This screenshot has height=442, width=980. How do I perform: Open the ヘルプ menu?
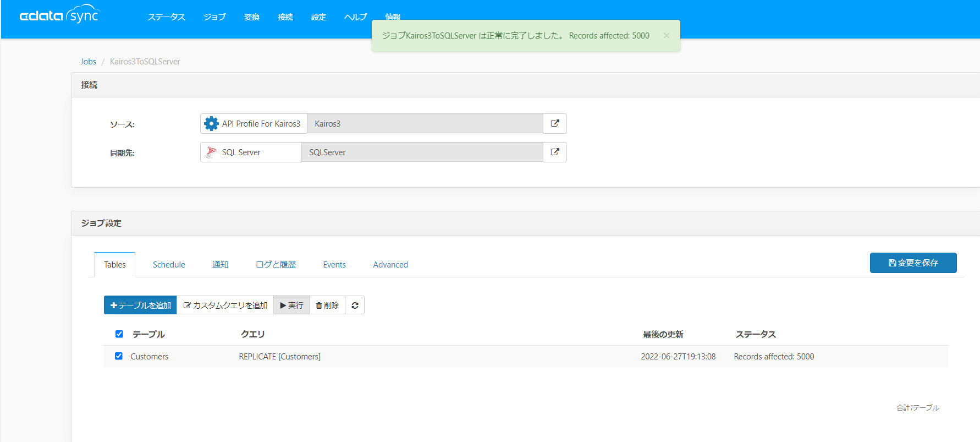(x=355, y=17)
